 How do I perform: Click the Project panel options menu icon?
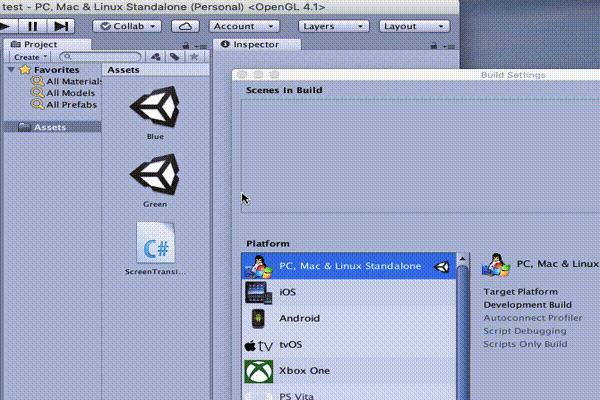click(201, 46)
